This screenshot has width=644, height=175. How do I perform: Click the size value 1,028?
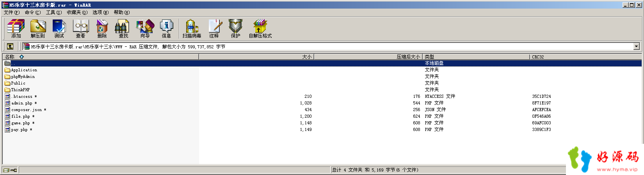306,103
